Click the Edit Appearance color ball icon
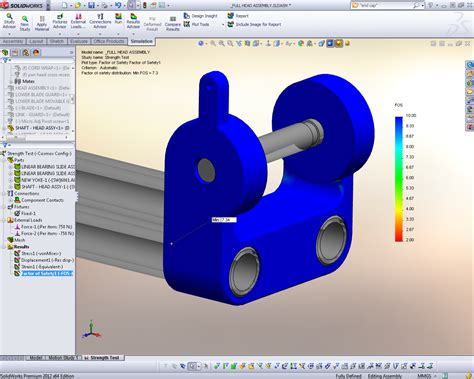474x379 pixels. tap(301, 43)
